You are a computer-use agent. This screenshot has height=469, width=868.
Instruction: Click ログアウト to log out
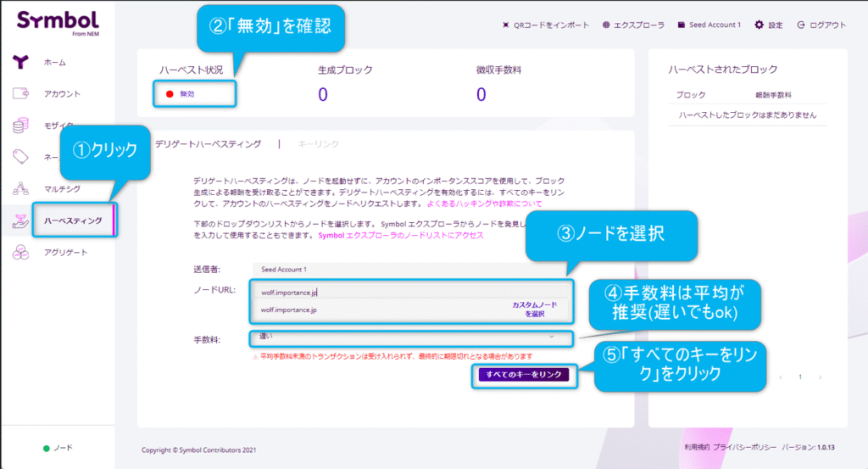[x=827, y=25]
